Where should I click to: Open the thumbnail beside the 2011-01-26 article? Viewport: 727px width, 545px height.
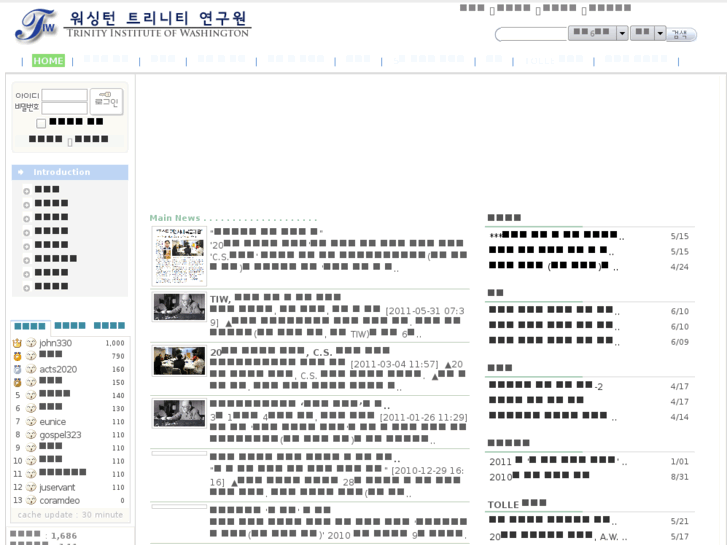(179, 413)
